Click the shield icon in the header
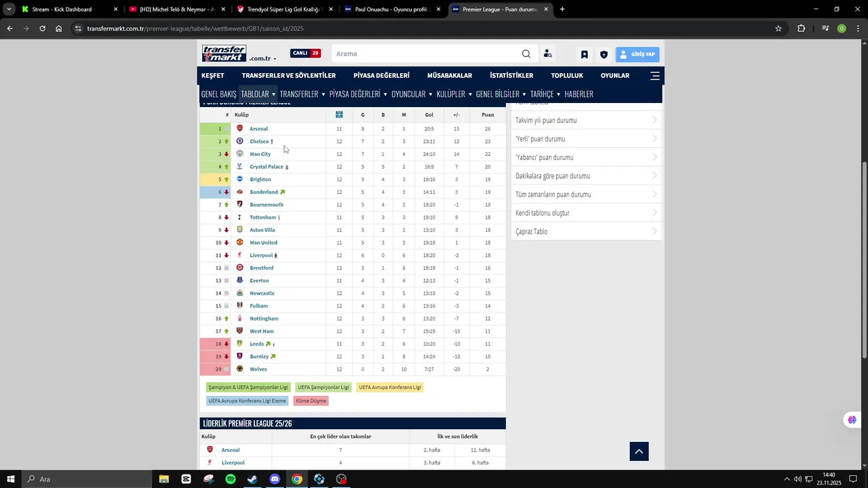Viewport: 868px width, 488px height. (604, 54)
